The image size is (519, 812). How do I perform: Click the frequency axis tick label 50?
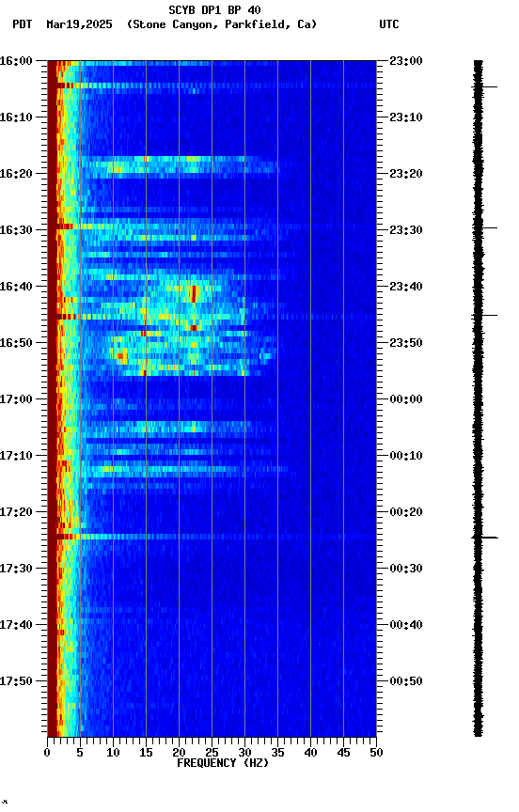376,753
